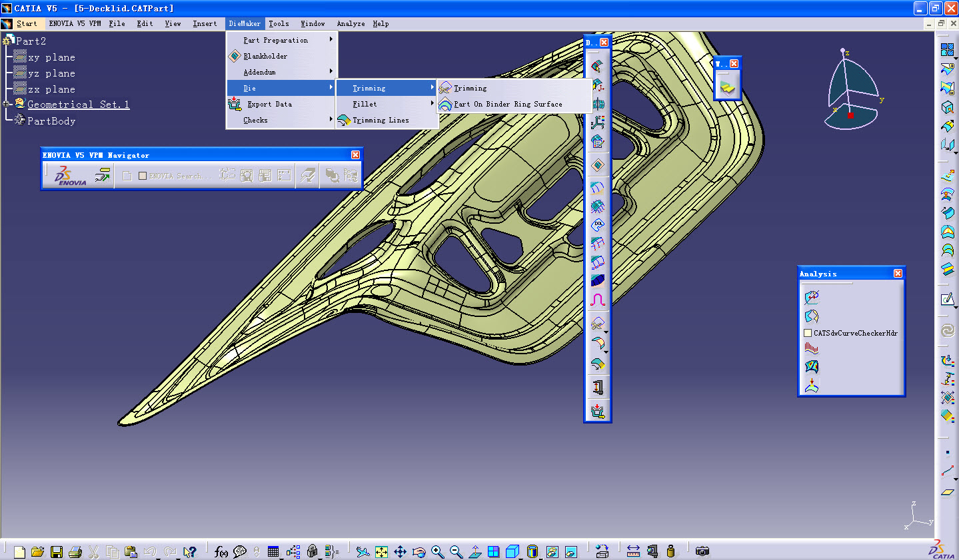This screenshot has width=959, height=560.
Task: Open the Start menu in menu bar
Action: click(27, 23)
